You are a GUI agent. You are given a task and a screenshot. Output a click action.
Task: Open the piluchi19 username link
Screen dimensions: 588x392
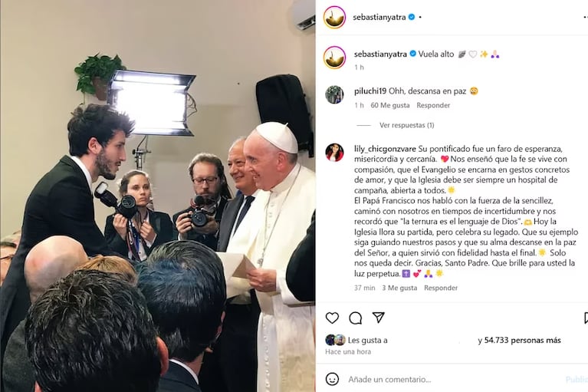click(x=370, y=91)
